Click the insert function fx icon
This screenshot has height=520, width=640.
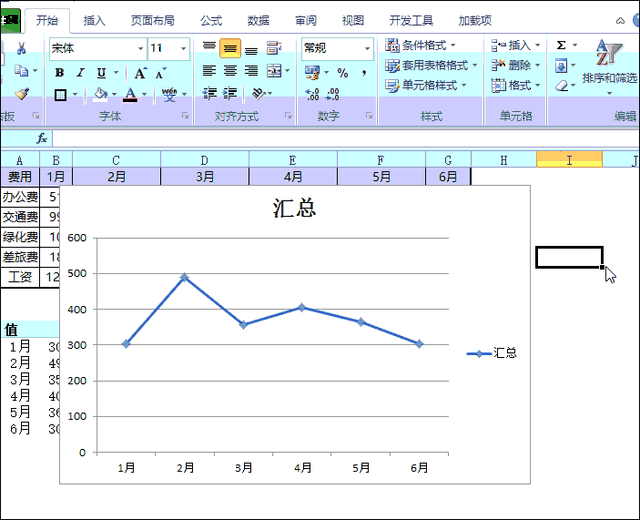click(42, 138)
